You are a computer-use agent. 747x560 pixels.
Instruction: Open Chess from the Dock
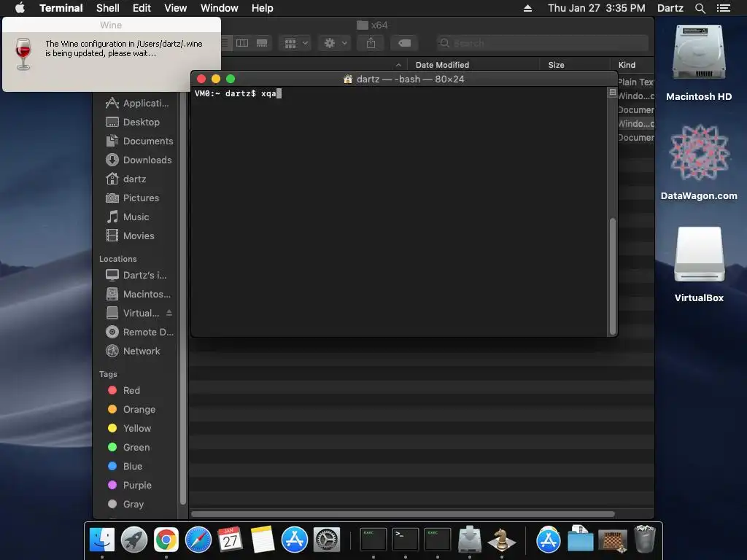[501, 540]
